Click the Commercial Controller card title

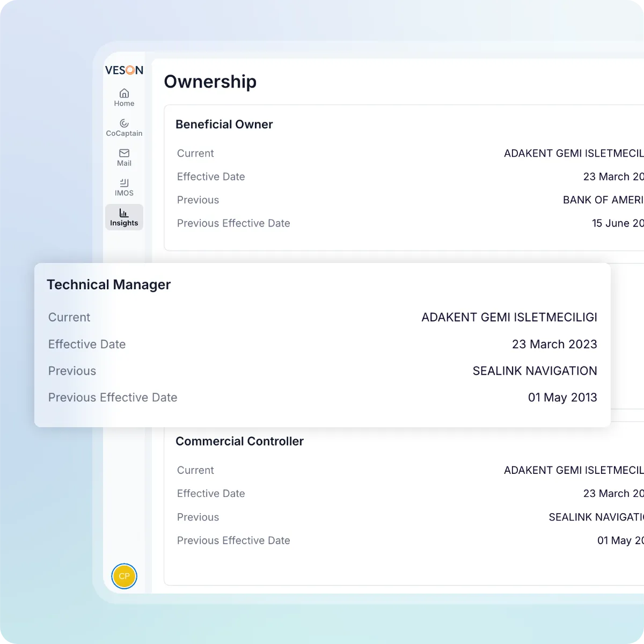pos(240,441)
